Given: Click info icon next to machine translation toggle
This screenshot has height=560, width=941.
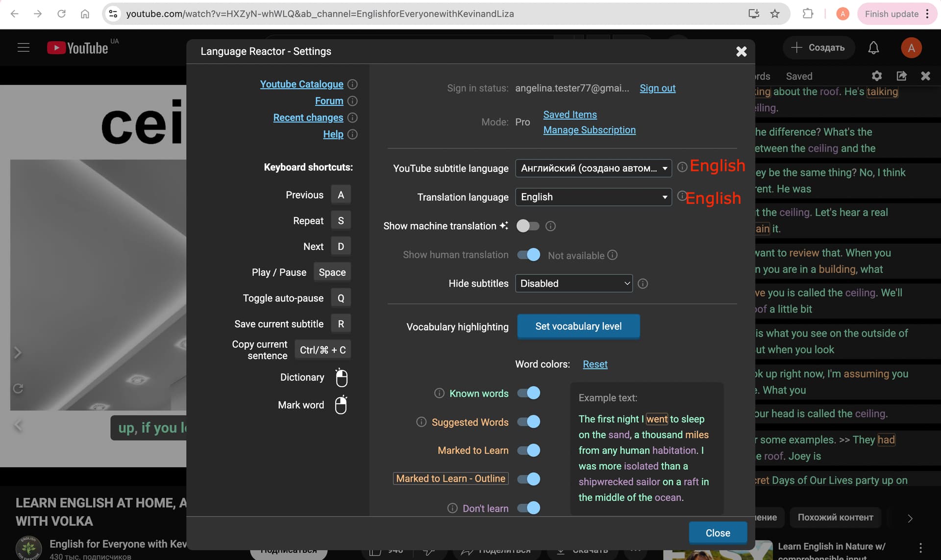Looking at the screenshot, I should [550, 226].
